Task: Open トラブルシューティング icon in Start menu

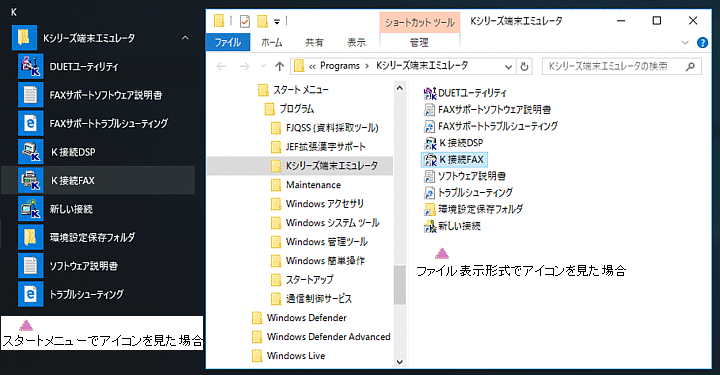Action: click(31, 294)
